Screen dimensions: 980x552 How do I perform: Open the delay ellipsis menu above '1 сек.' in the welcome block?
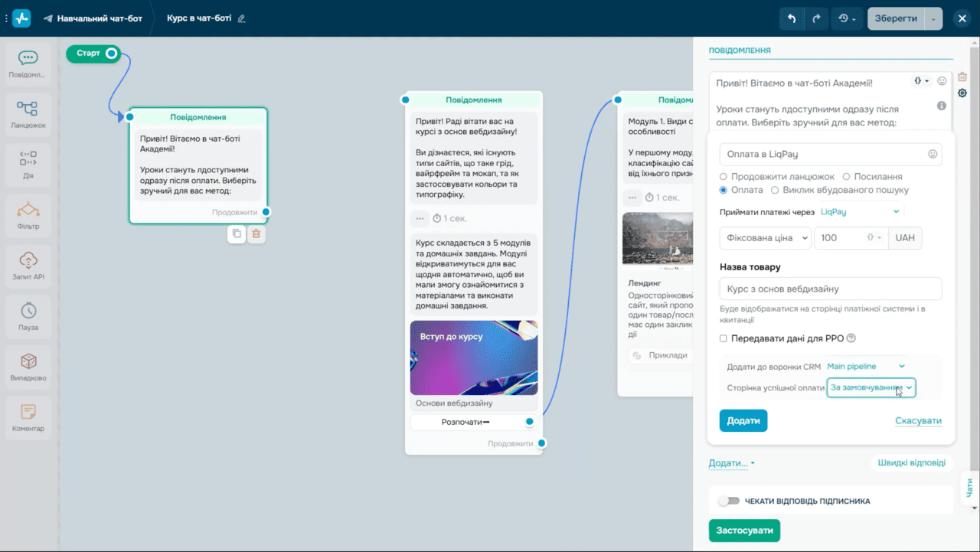[x=420, y=218]
